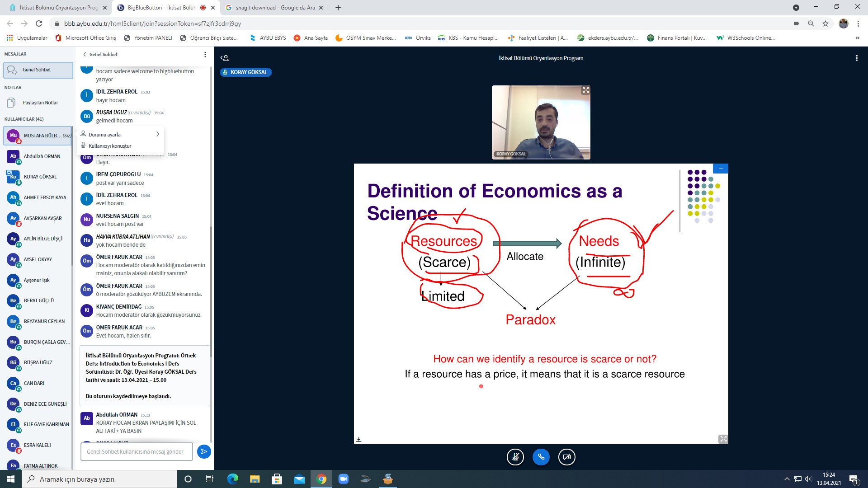This screenshot has height=488, width=868.
Task: Hide presentation with minimize button
Action: click(720, 169)
